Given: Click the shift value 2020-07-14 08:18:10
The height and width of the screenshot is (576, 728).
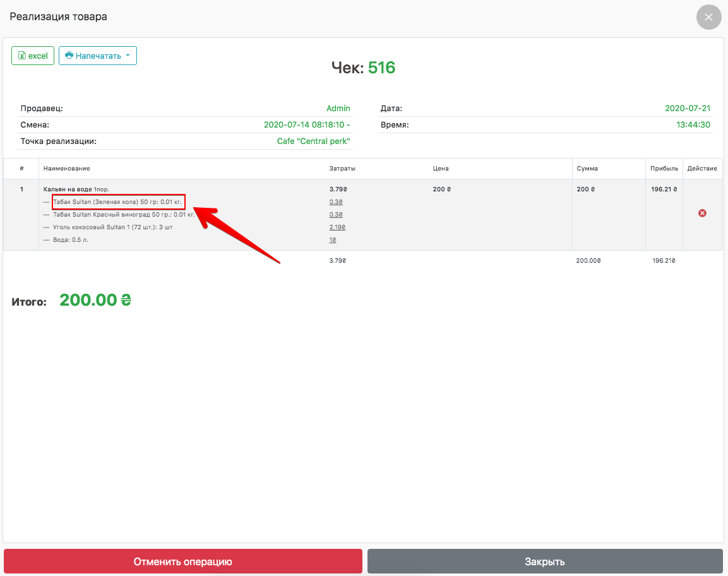Looking at the screenshot, I should coord(306,125).
